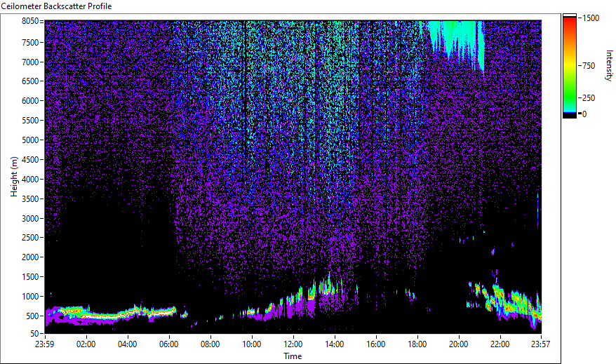Select the 18:00 time axis label
616x364 pixels.
pos(417,344)
